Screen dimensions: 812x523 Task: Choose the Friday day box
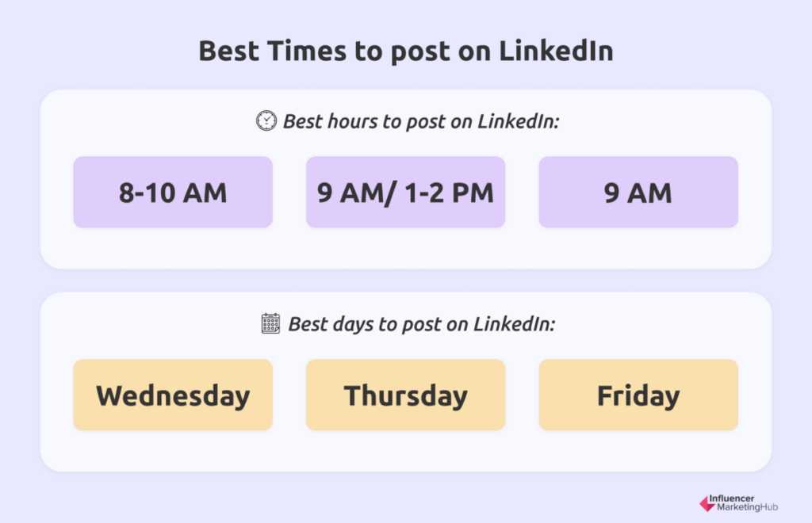pyautogui.click(x=638, y=395)
